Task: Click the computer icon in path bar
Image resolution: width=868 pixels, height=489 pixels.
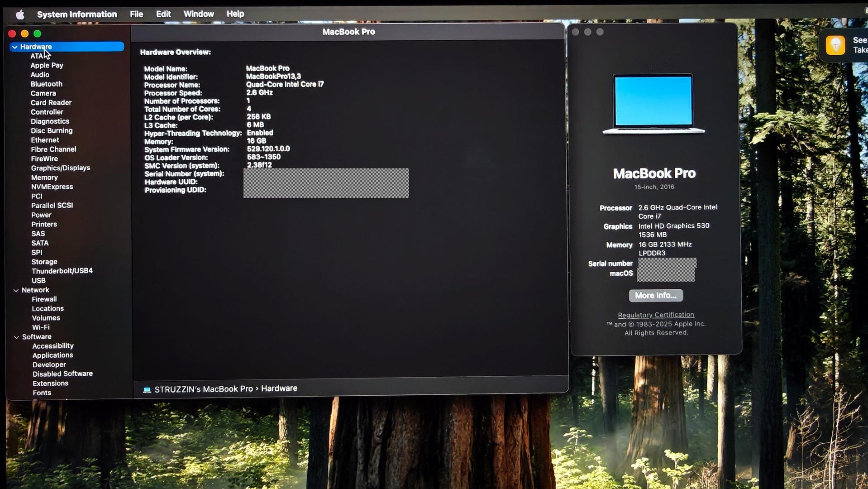Action: point(147,389)
